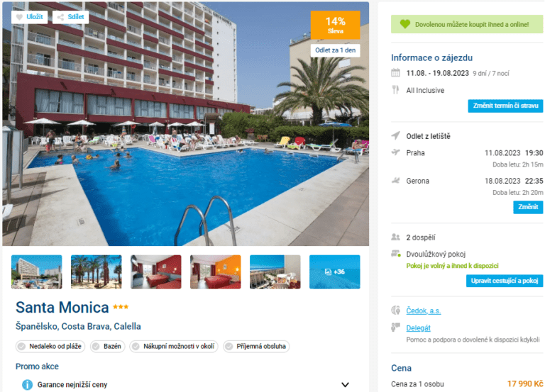Click the landing plane icon beside Gerona

[395, 181]
